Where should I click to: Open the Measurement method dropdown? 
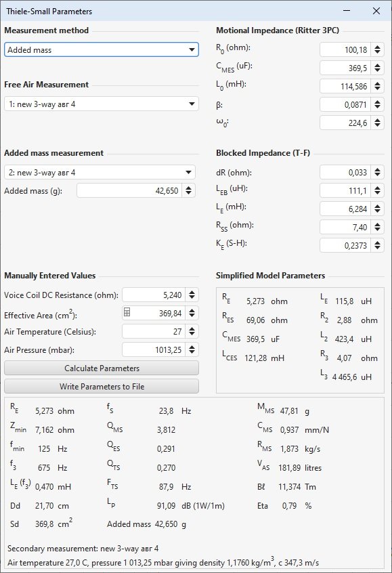[x=101, y=49]
